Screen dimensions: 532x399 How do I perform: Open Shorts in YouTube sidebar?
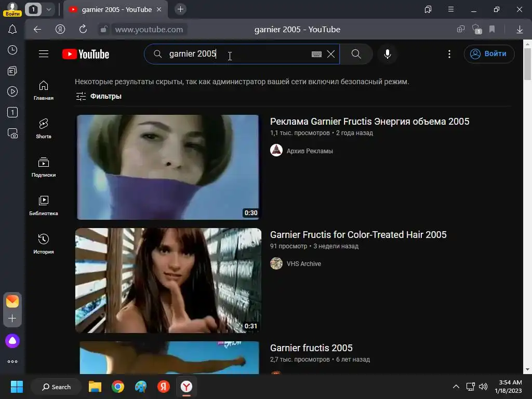(44, 129)
